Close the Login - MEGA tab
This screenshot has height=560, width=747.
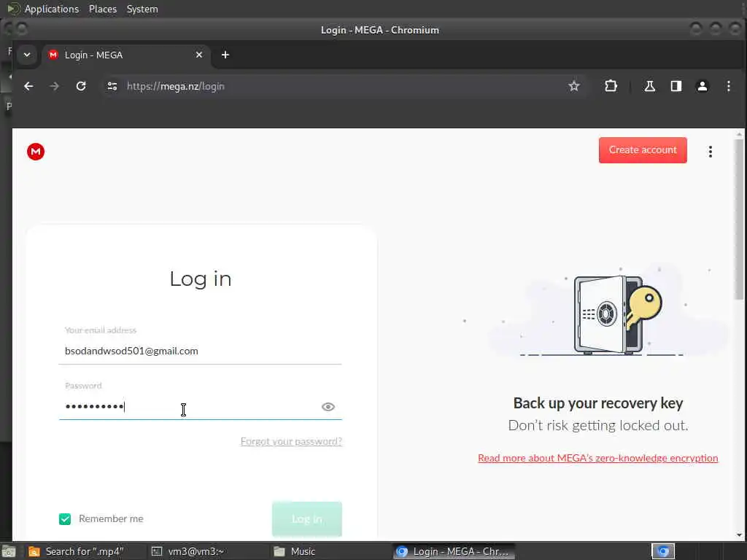199,55
